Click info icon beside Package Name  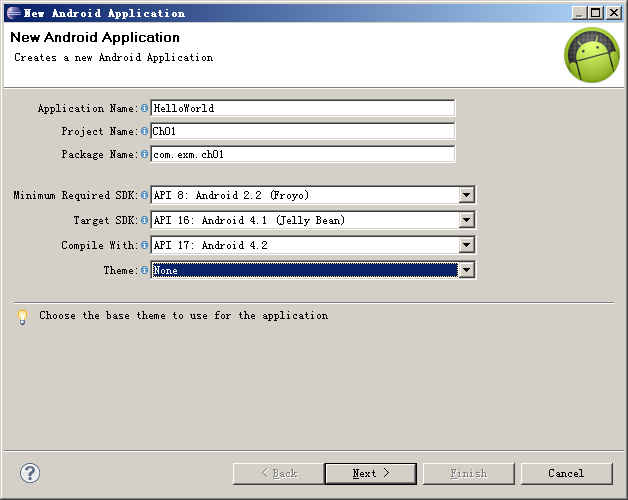(144, 154)
